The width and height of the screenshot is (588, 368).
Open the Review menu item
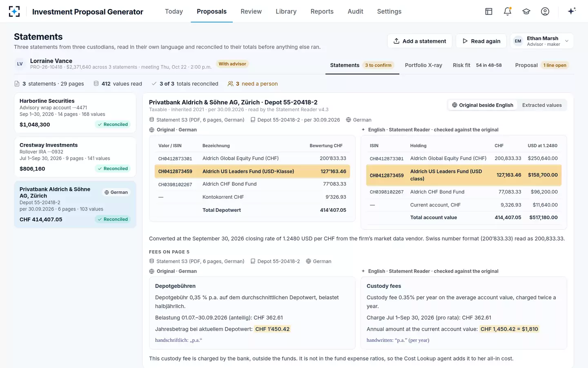(x=251, y=11)
